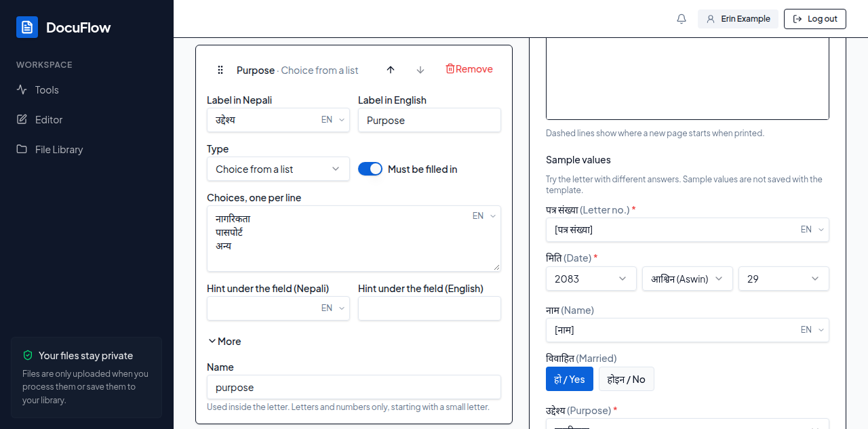Image resolution: width=868 pixels, height=429 pixels.
Task: Change Choices textarea input language
Action: click(485, 216)
